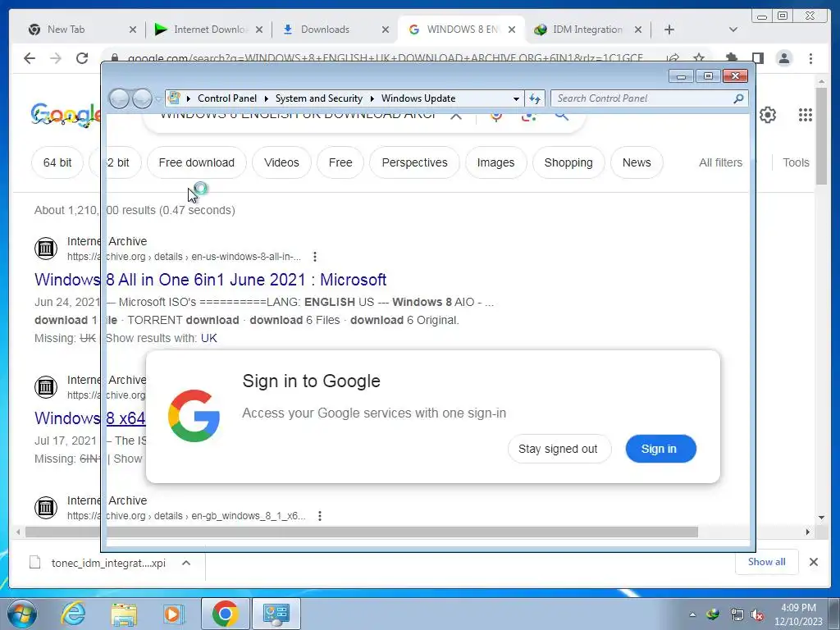Select the Shopping filter chip
Image resolution: width=840 pixels, height=630 pixels.
(x=568, y=162)
